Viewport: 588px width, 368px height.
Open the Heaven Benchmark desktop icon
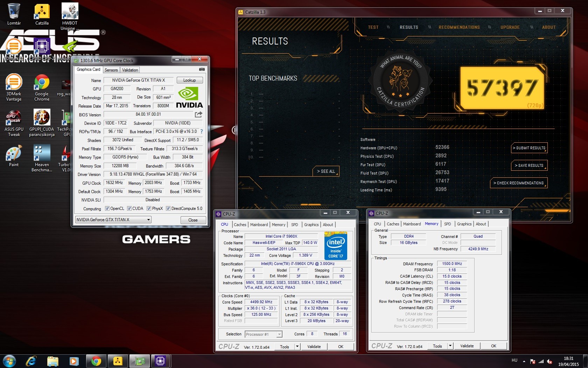pyautogui.click(x=42, y=158)
